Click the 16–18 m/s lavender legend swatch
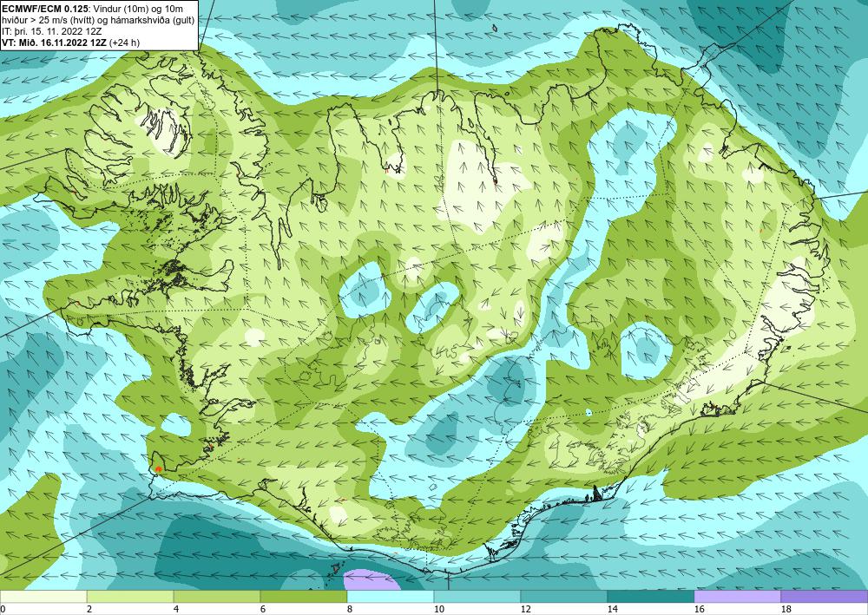Viewport: 868px width, 615px height. (738, 597)
